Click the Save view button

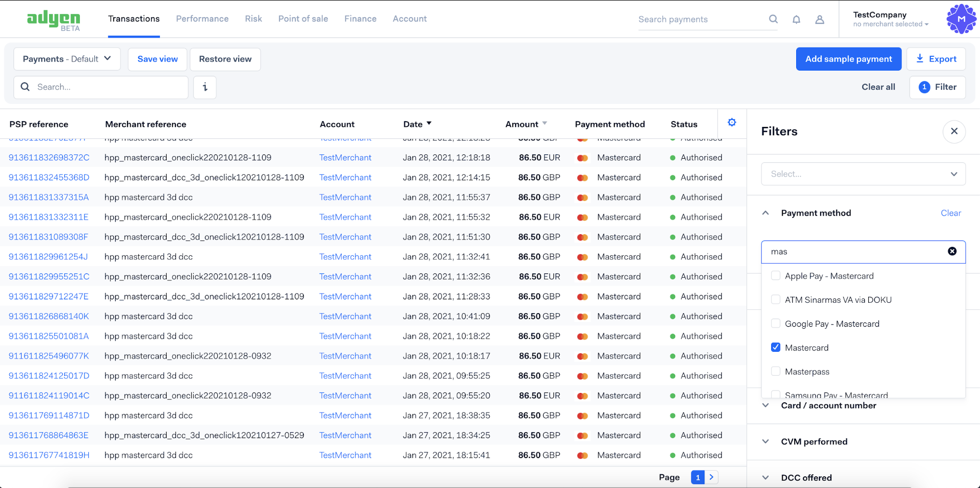click(x=157, y=59)
